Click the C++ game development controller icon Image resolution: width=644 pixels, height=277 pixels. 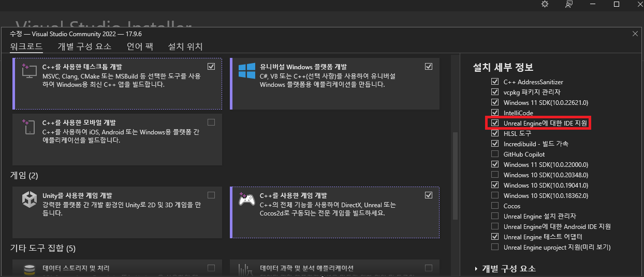[247, 199]
